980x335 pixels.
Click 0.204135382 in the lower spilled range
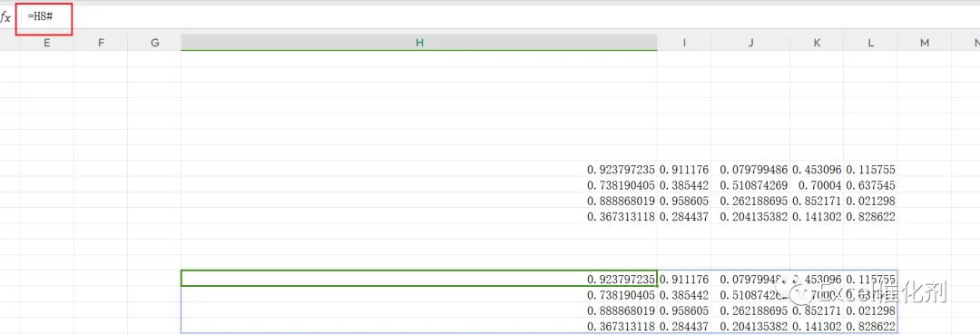click(754, 326)
